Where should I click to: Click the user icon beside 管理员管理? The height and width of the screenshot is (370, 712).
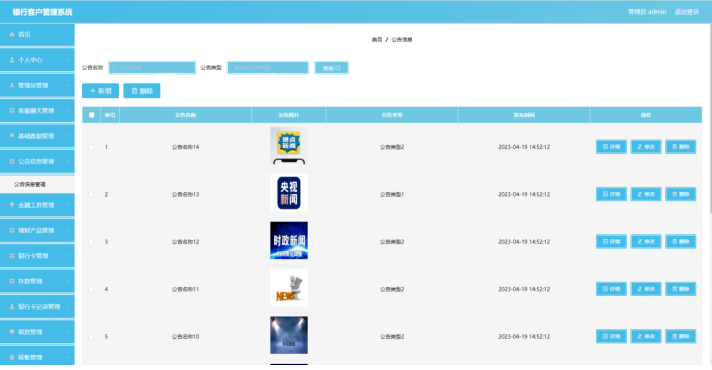pos(12,85)
